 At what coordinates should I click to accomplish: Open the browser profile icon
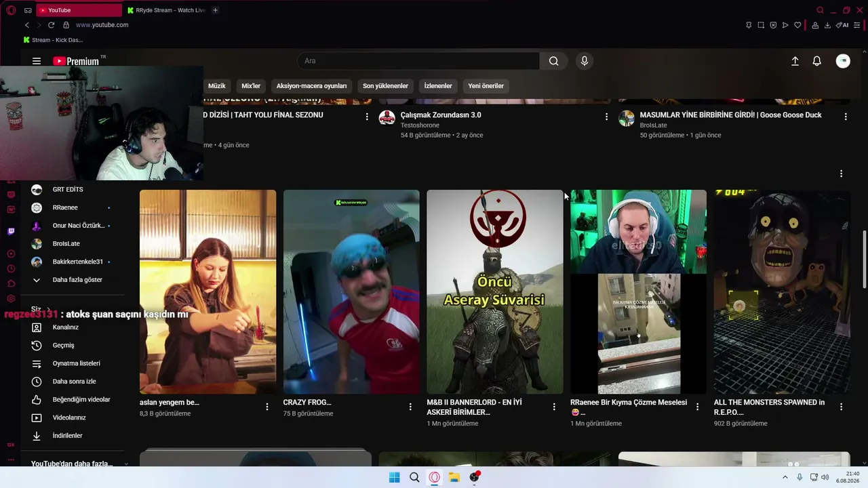tap(815, 25)
